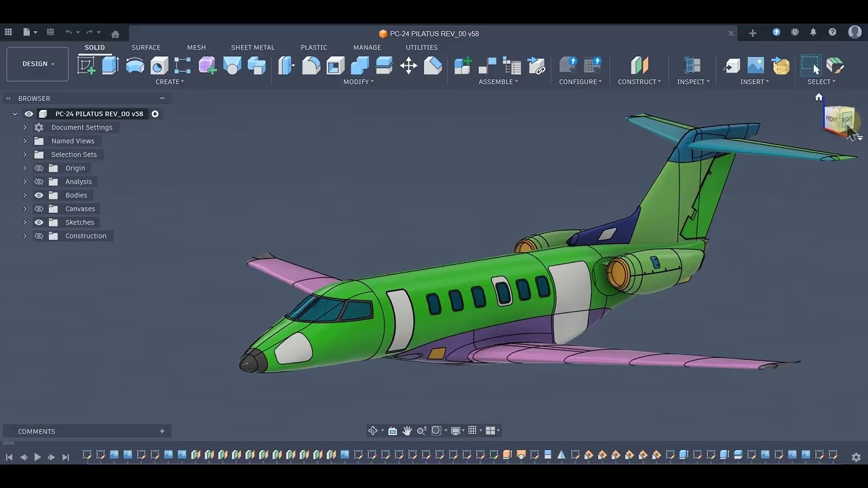Click the purple Create Form icon
The image size is (868, 488).
(208, 65)
